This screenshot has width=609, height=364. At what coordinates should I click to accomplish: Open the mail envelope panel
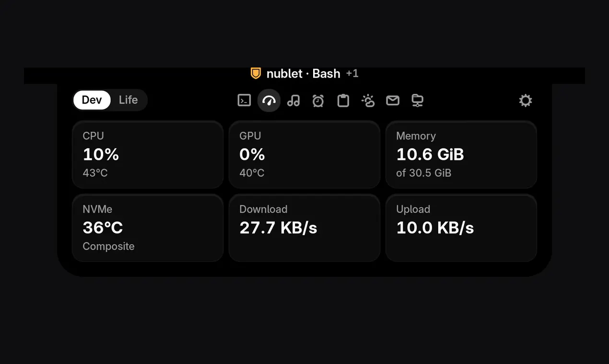393,101
